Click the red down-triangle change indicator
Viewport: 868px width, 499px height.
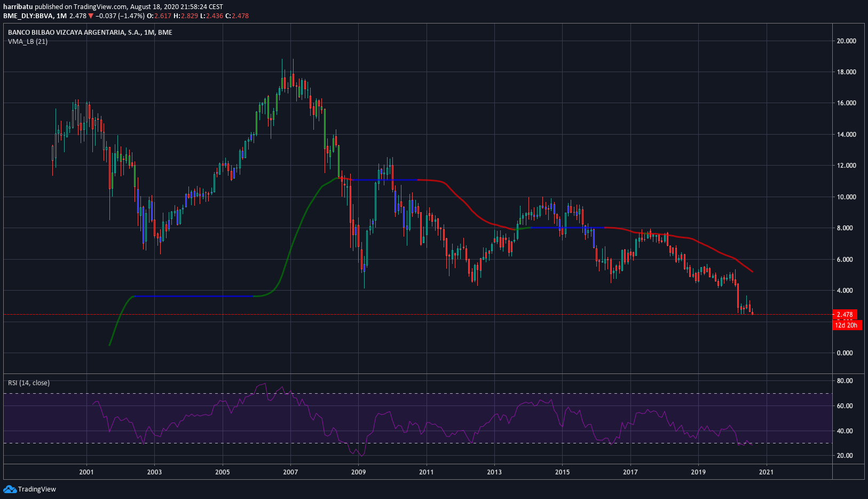[91, 16]
